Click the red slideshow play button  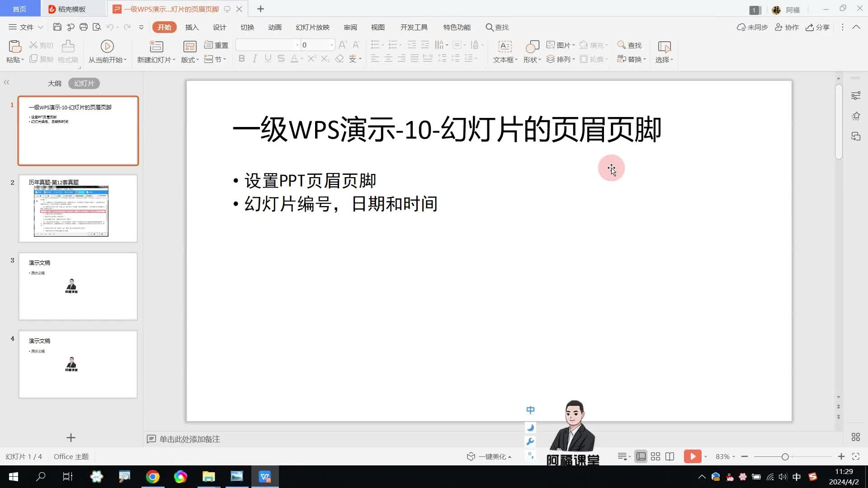click(x=692, y=456)
